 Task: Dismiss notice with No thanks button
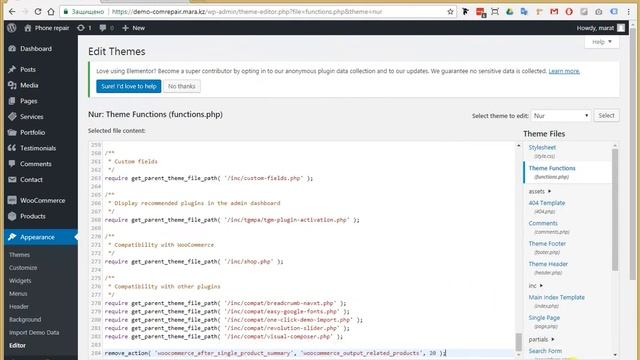182,86
